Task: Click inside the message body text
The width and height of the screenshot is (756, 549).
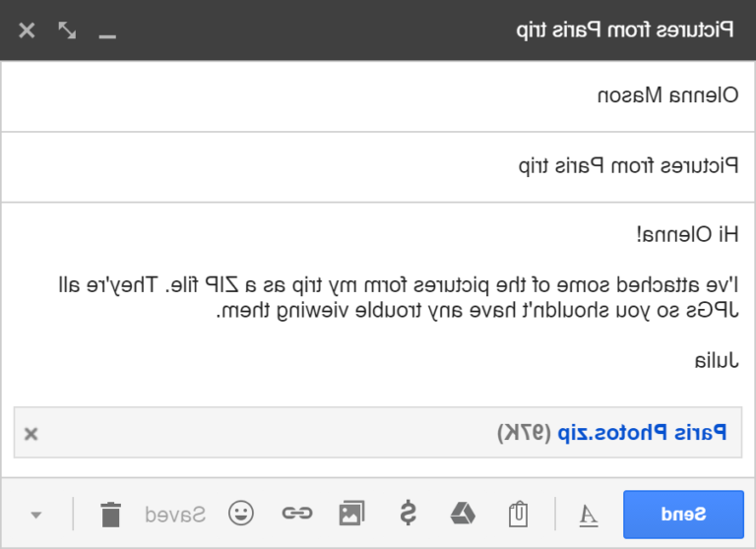Action: [394, 297]
